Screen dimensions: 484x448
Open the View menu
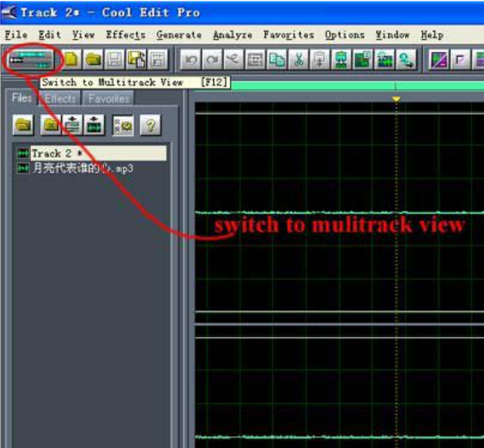click(x=84, y=35)
